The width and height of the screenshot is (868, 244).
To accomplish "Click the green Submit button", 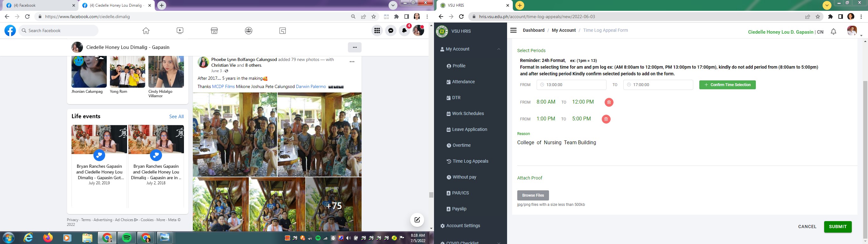I will click(x=837, y=227).
